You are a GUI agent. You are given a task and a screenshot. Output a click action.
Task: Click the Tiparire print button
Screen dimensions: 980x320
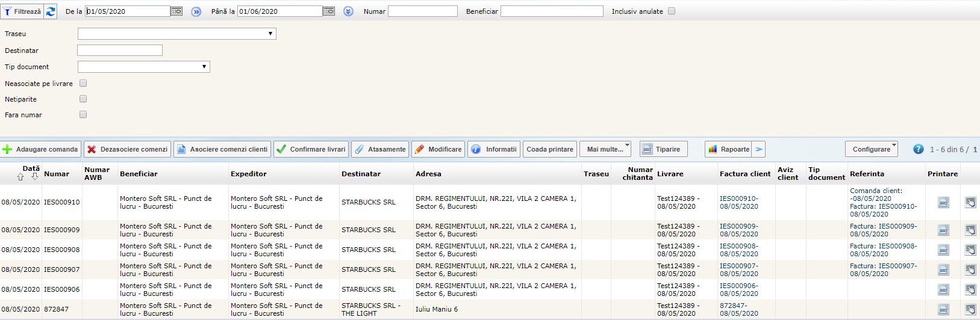point(662,149)
